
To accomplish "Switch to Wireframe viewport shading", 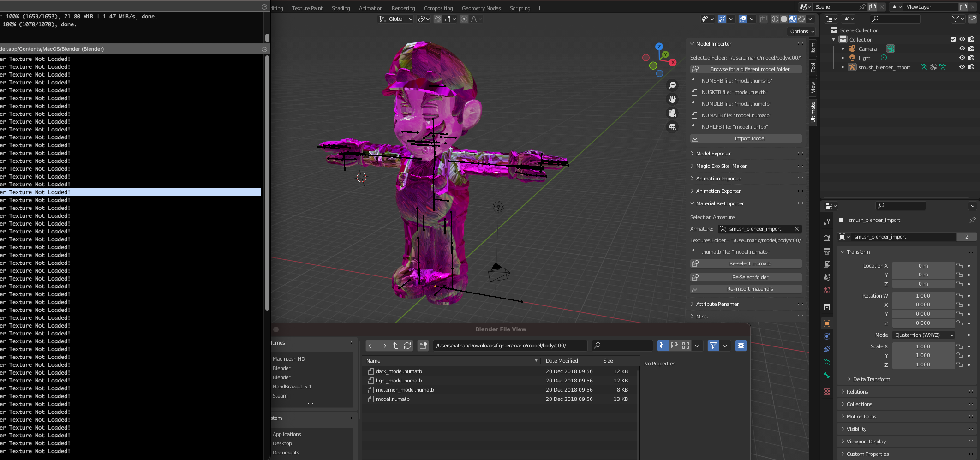I will pos(776,19).
